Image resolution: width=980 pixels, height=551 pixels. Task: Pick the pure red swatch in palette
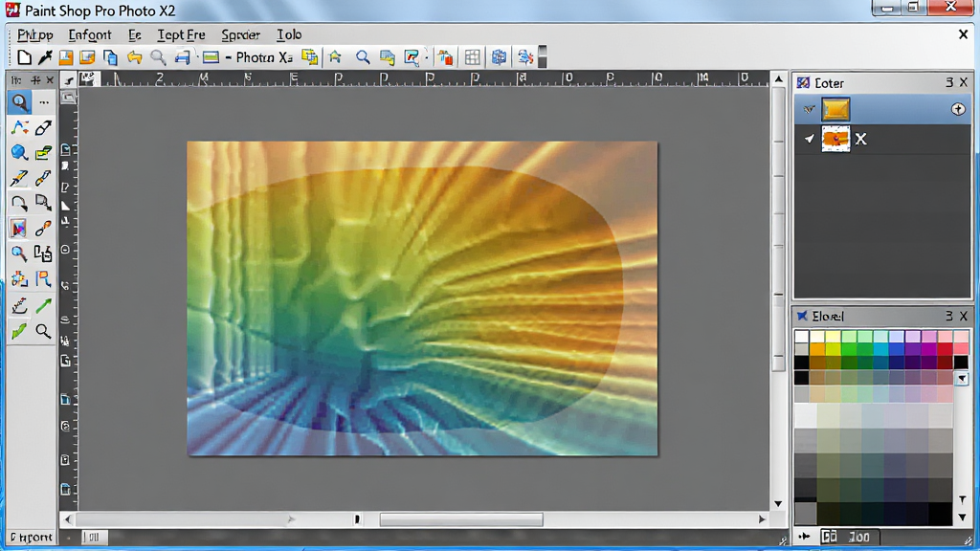(x=945, y=350)
